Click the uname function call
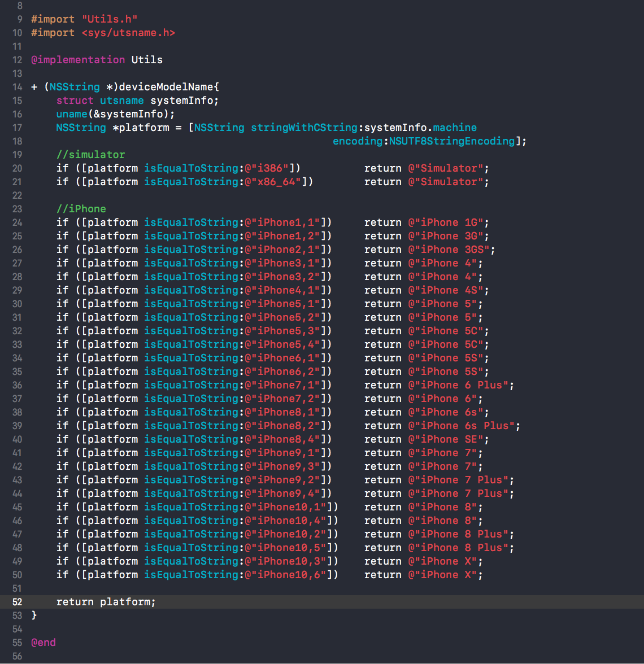This screenshot has width=644, height=664. (x=72, y=114)
